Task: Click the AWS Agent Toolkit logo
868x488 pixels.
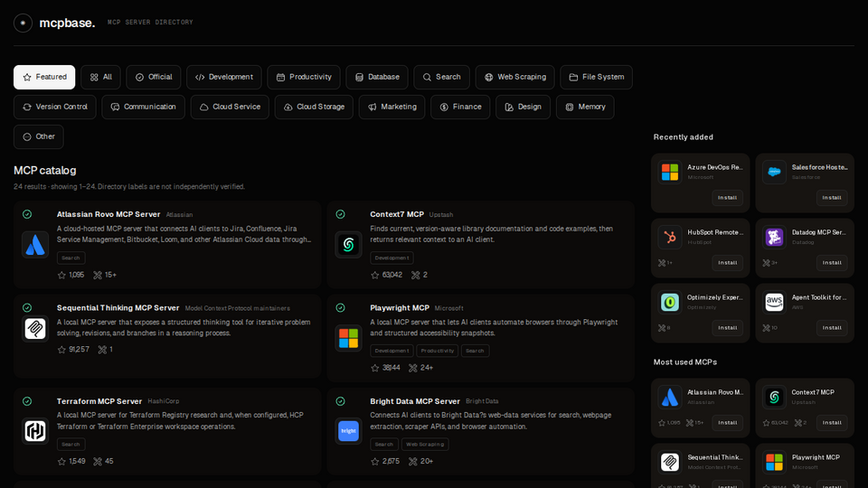Action: coord(774,302)
